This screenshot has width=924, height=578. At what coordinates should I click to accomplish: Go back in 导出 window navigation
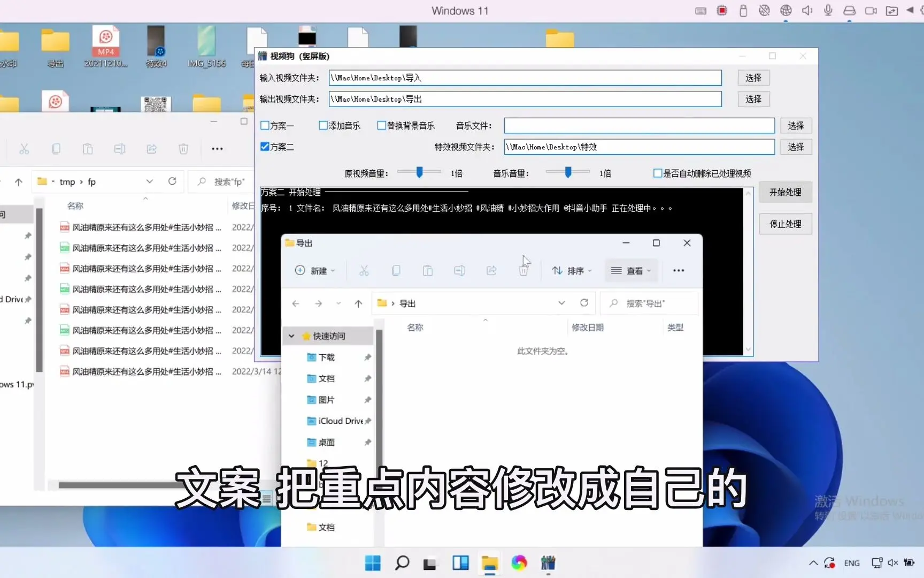click(296, 303)
